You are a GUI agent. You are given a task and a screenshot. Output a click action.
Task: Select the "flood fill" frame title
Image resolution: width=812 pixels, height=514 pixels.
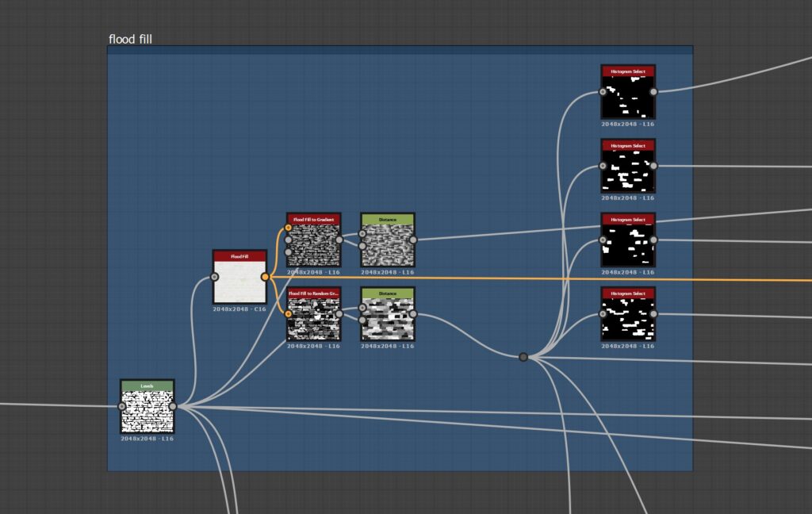point(130,39)
